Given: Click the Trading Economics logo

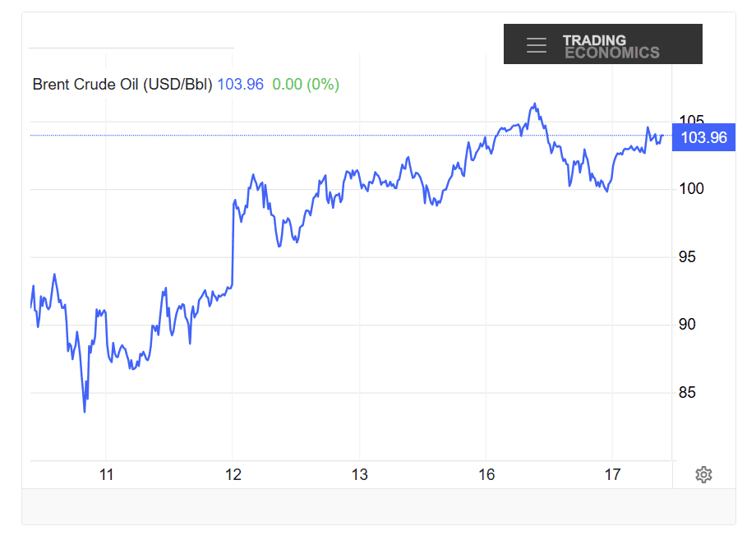Looking at the screenshot, I should tap(611, 46).
